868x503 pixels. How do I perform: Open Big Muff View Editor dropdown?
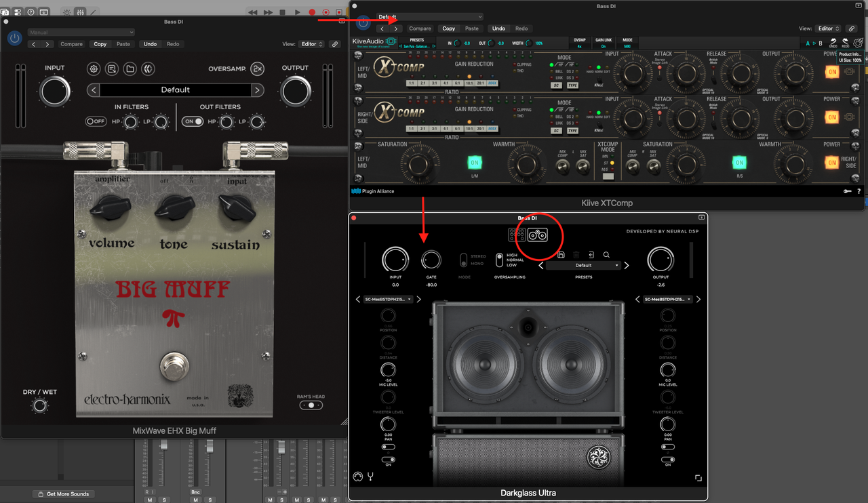point(311,44)
